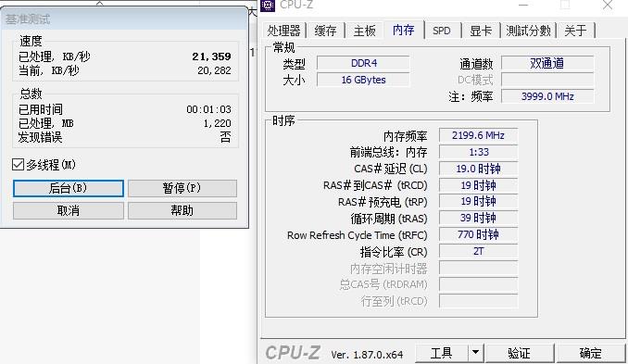Click the 后台(B) button
Screen dimensions: 628x364
(69, 188)
